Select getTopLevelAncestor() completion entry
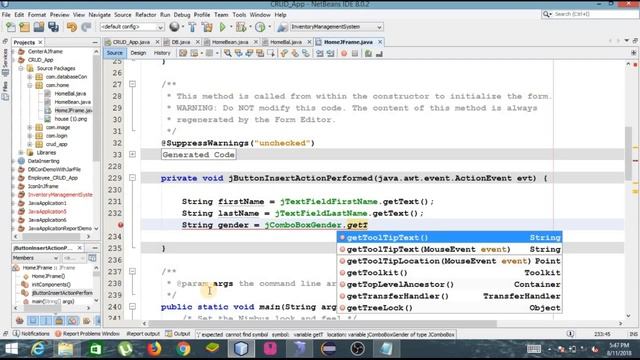The width and height of the screenshot is (640, 360). 449,284
